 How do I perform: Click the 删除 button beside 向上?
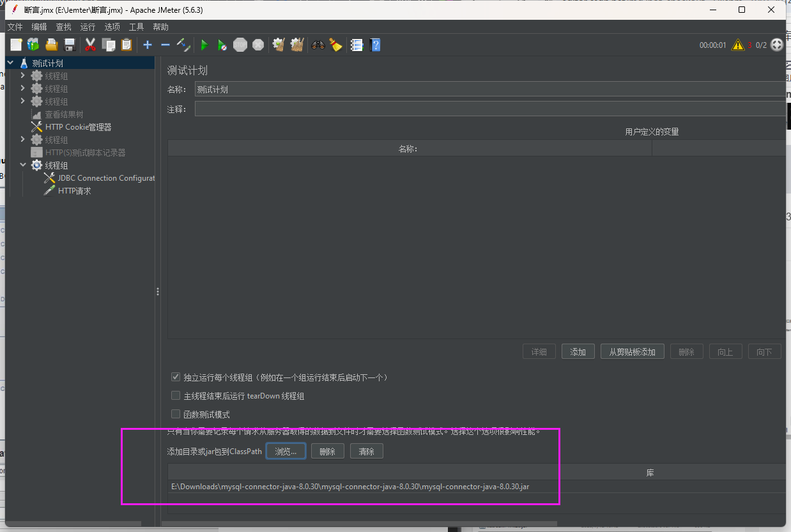point(686,351)
